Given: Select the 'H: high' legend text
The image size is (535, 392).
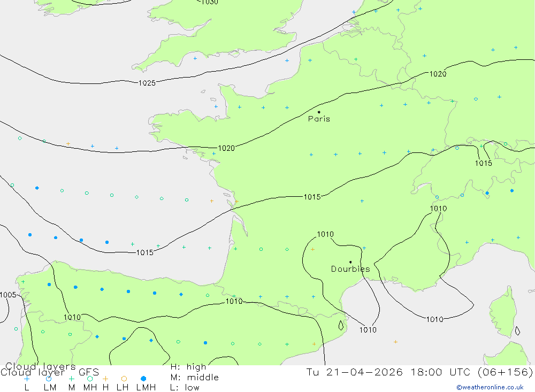Looking at the screenshot, I should 188,367.
